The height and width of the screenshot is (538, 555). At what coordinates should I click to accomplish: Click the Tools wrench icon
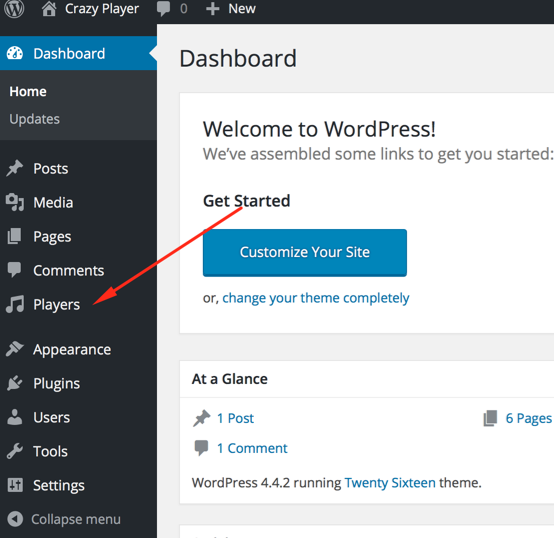15,451
